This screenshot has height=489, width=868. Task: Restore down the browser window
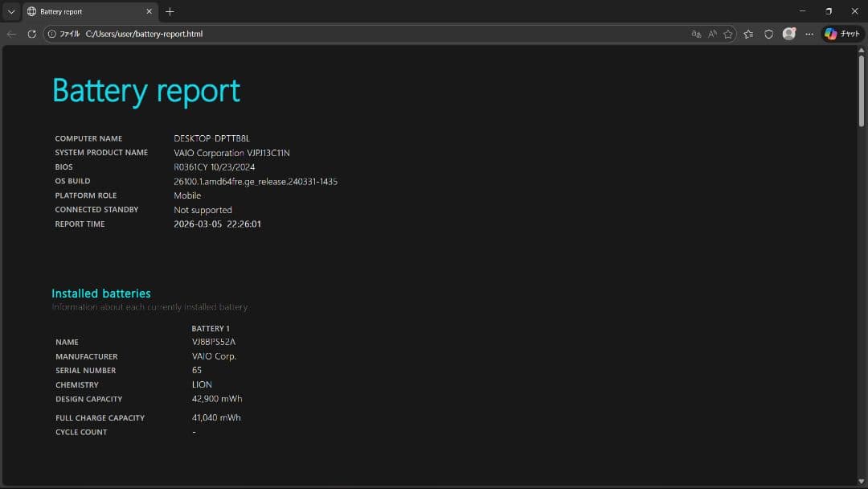[x=829, y=11]
